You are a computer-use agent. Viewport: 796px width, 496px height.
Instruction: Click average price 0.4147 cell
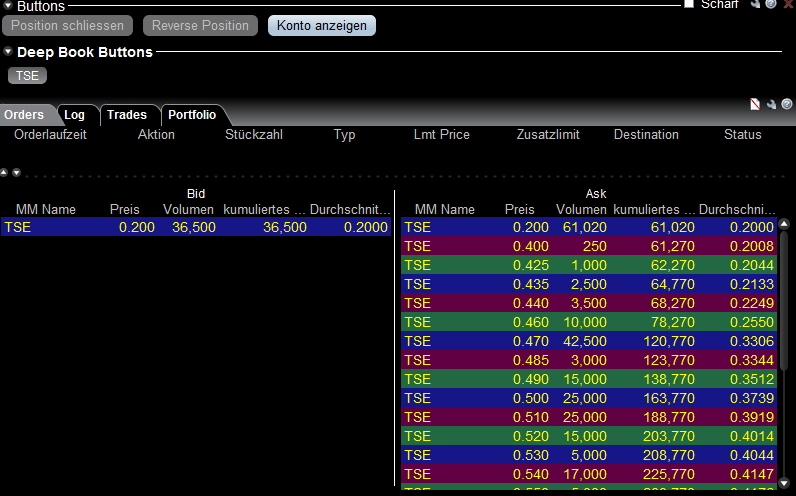tap(752, 474)
